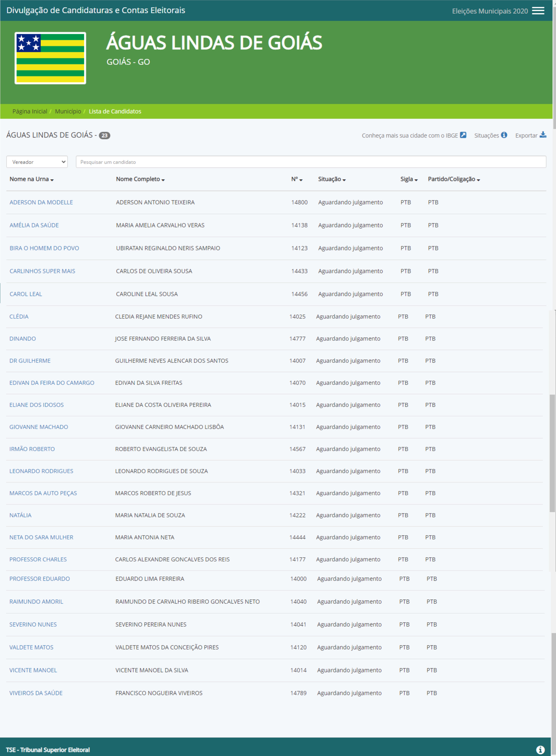Open the Vereador position dropdown
556x756 pixels.
(37, 162)
